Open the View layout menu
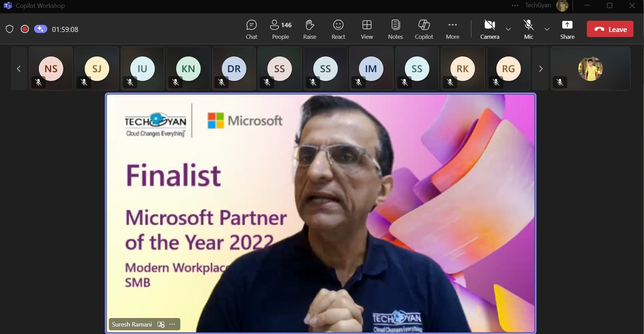Screen dimensions: 644x334 pyautogui.click(x=367, y=29)
